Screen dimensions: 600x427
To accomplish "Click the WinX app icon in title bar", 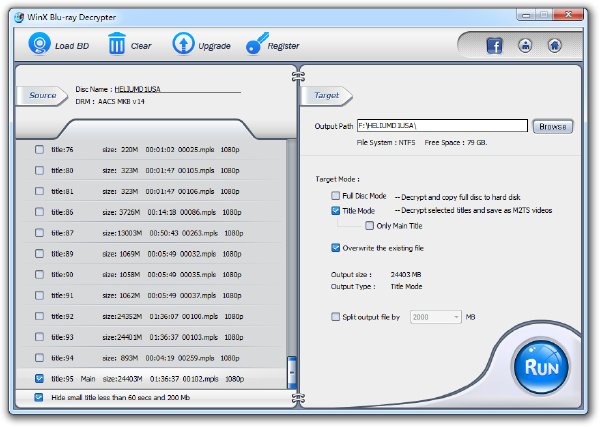I will (x=19, y=17).
